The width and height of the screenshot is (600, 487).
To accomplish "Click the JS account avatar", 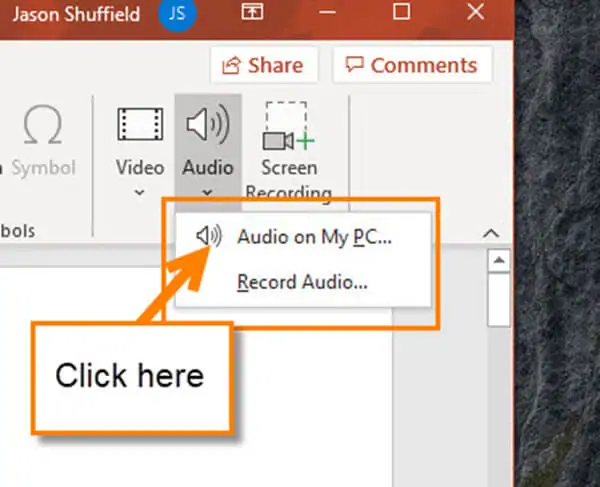I will 177,14.
